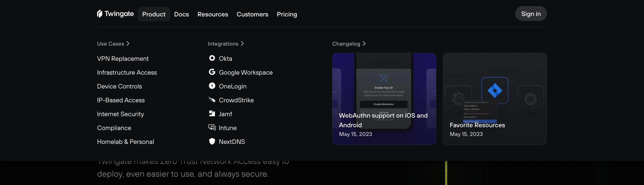Open Infrastructure Access use case
Image resolution: width=644 pixels, height=185 pixels.
127,72
